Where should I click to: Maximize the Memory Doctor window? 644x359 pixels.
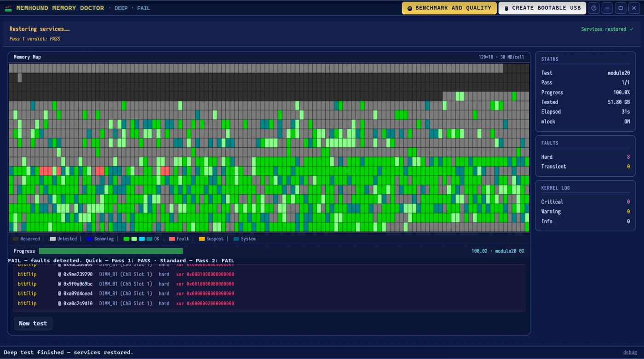621,8
